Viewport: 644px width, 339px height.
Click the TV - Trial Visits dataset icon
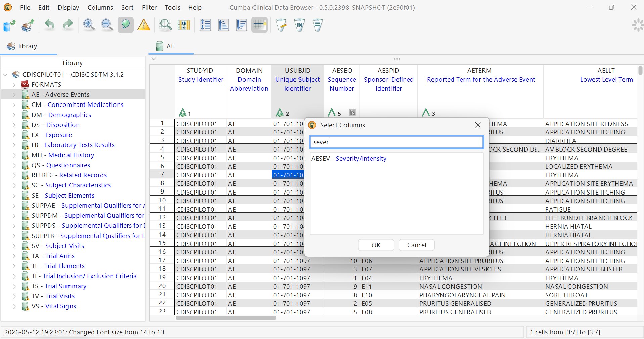tap(25, 296)
